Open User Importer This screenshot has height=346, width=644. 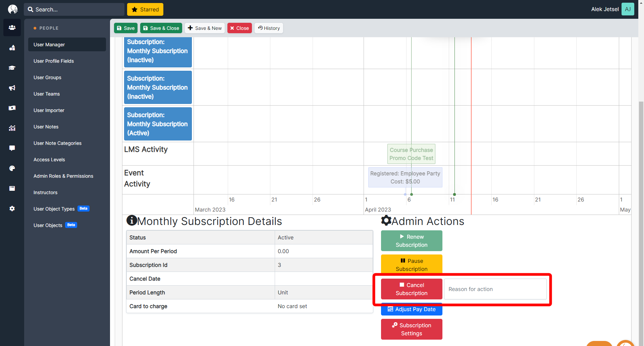point(67,110)
